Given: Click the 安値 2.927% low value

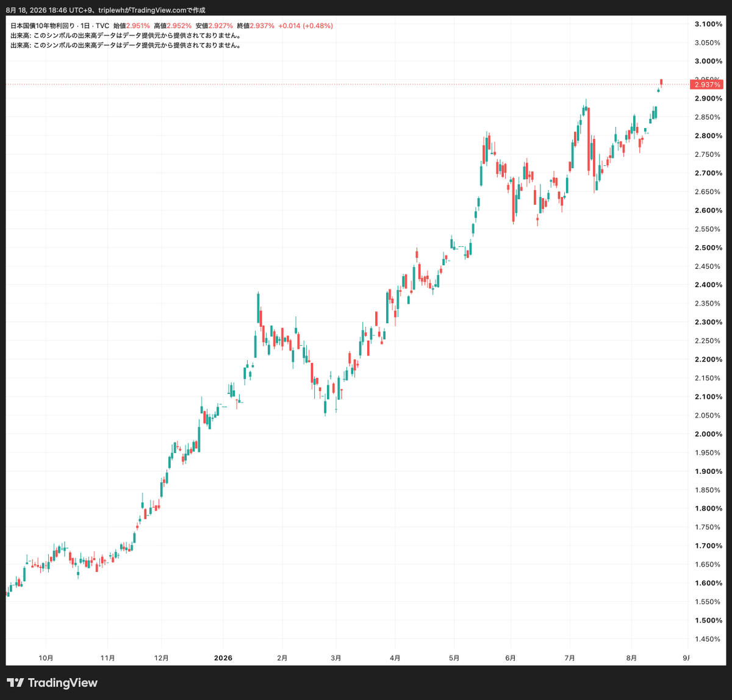Looking at the screenshot, I should click(x=214, y=26).
